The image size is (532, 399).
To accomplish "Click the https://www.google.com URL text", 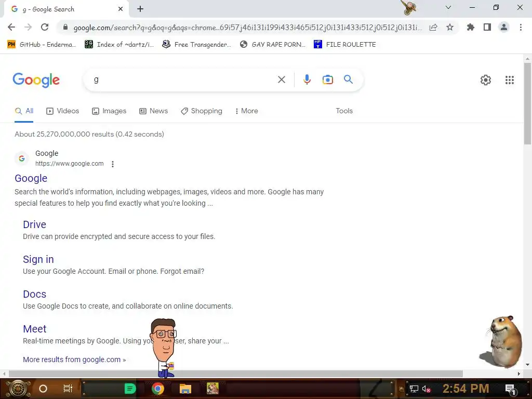I will coord(70,164).
